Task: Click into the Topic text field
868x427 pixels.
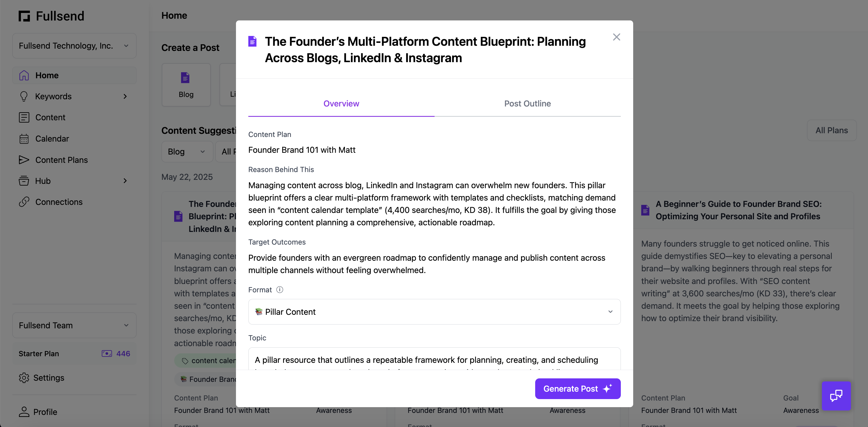Action: (x=434, y=360)
